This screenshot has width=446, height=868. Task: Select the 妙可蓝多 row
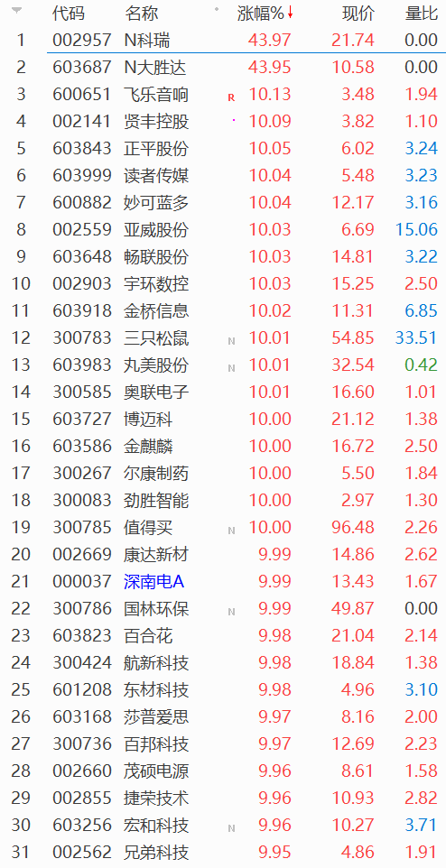point(223,203)
